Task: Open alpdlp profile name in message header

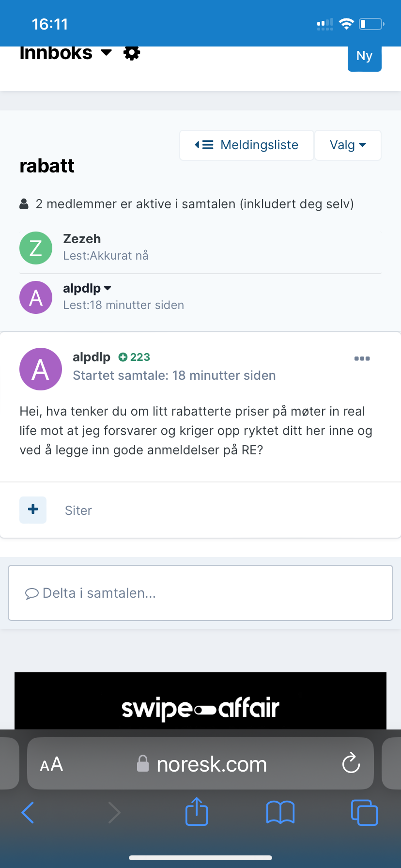Action: point(92,357)
